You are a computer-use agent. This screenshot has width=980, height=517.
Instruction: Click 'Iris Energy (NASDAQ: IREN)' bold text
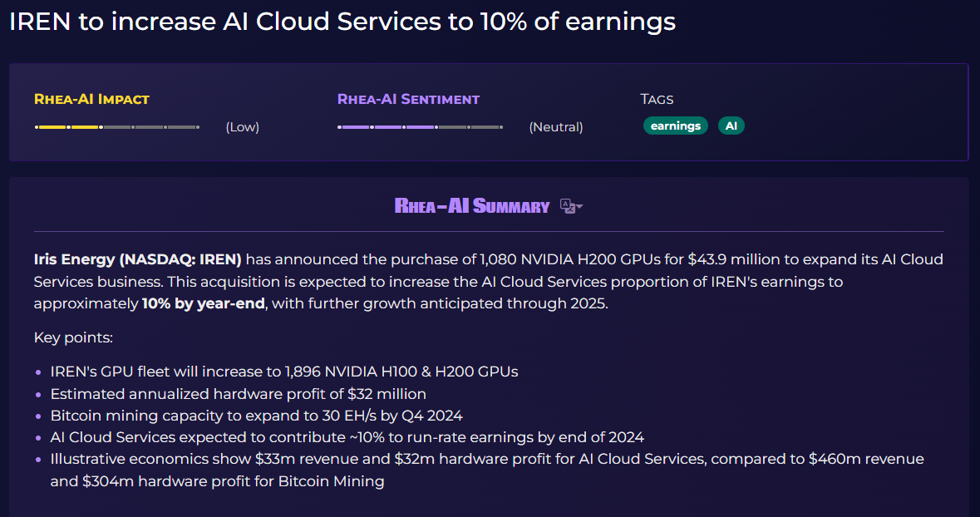coord(137,258)
